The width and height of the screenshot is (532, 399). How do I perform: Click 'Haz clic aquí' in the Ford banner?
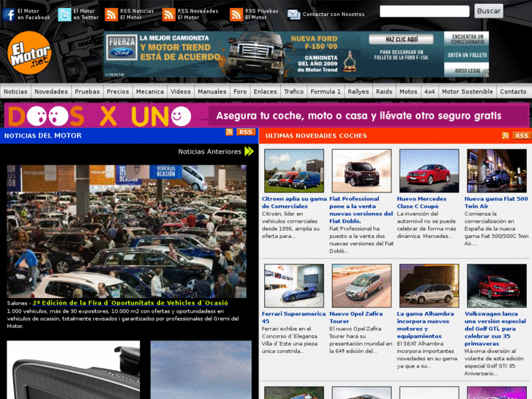[x=401, y=40]
